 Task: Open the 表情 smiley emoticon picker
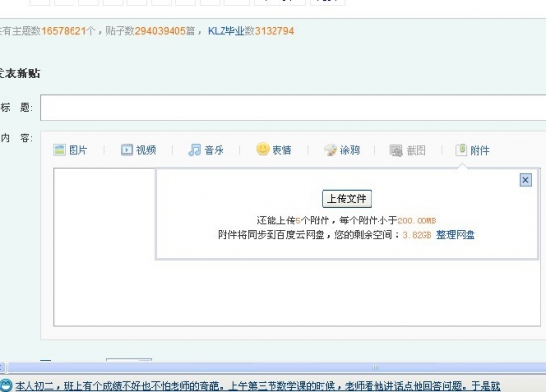[x=263, y=149]
